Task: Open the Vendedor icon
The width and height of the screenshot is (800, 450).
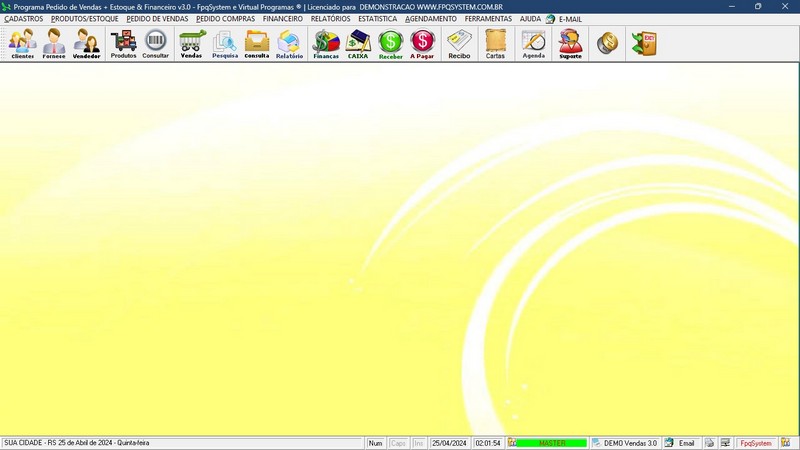Action: (x=86, y=44)
